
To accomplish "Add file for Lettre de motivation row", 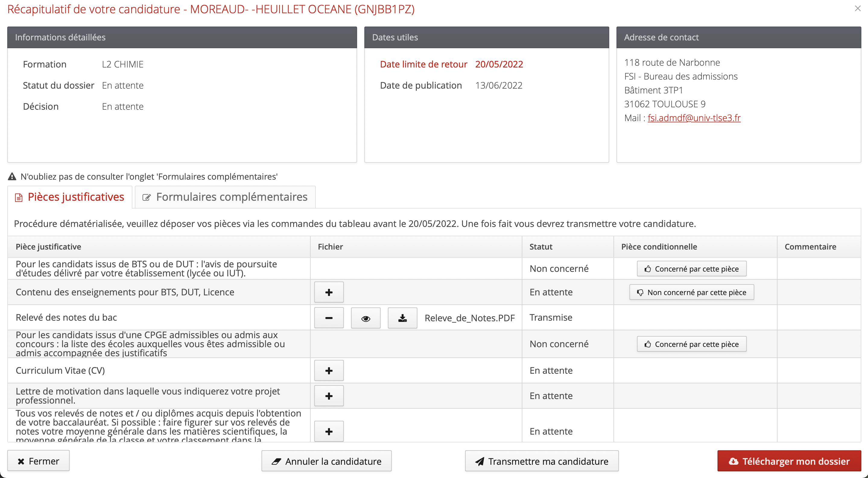I will tap(328, 396).
